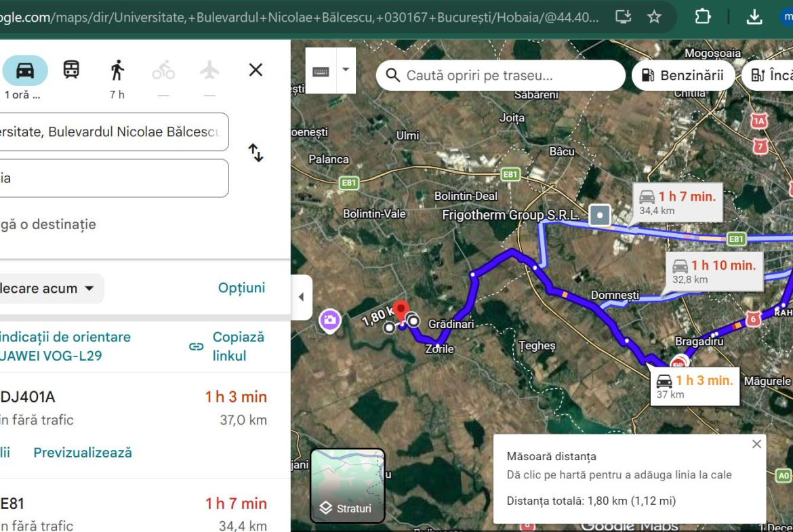The height and width of the screenshot is (532, 793).
Task: Click the road closure icon near Bragadiru
Action: click(678, 363)
